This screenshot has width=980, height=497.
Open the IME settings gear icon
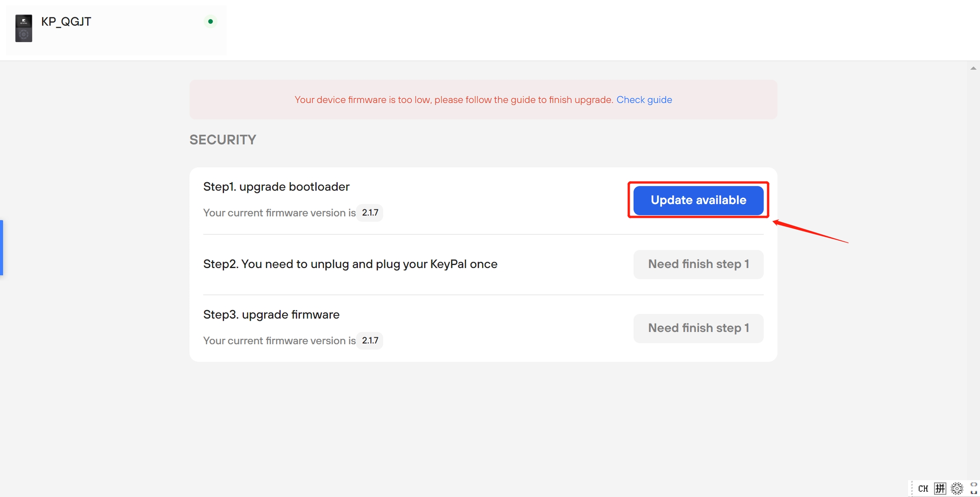pyautogui.click(x=957, y=488)
